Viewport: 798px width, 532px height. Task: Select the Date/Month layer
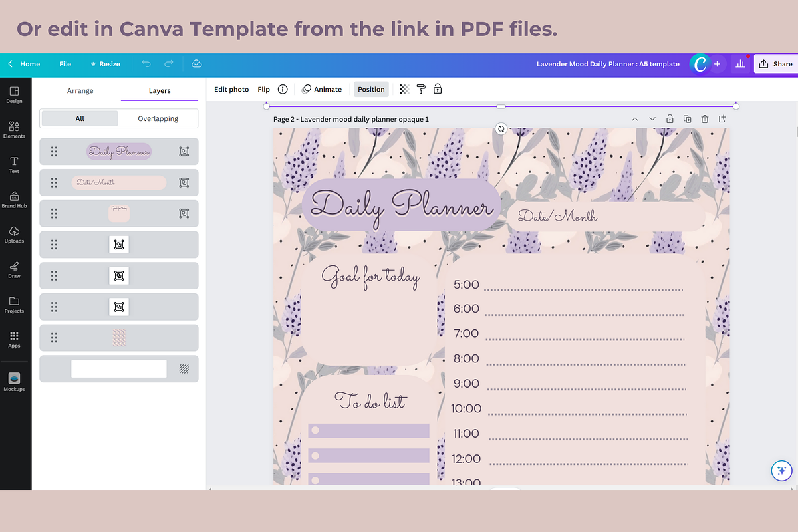[119, 182]
